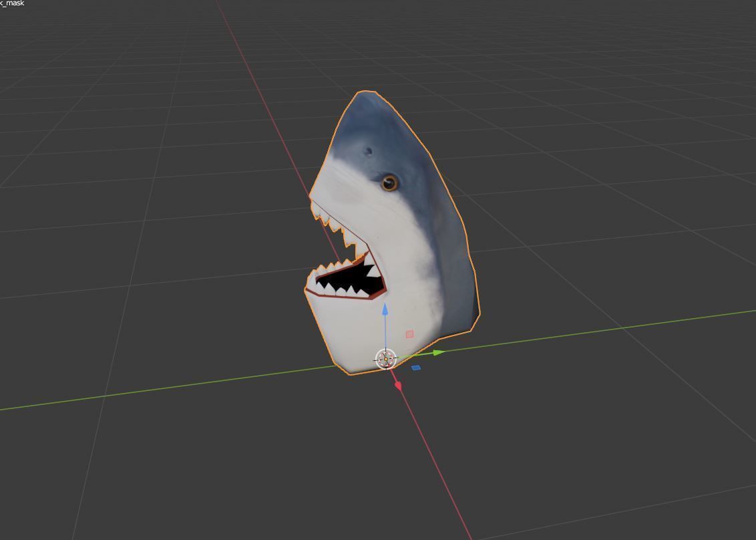This screenshot has width=756, height=540.
Task: Click the small red plane-constraint square handle
Action: click(410, 334)
